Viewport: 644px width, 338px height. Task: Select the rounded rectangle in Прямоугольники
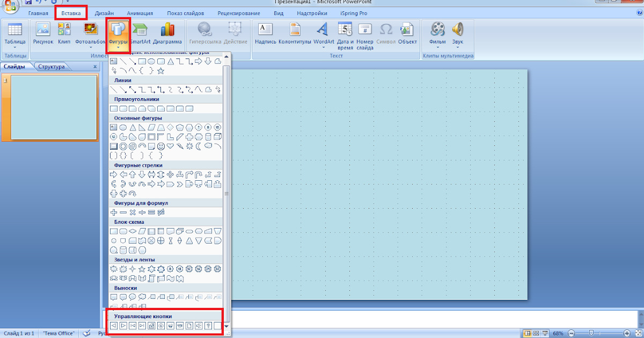(x=123, y=109)
